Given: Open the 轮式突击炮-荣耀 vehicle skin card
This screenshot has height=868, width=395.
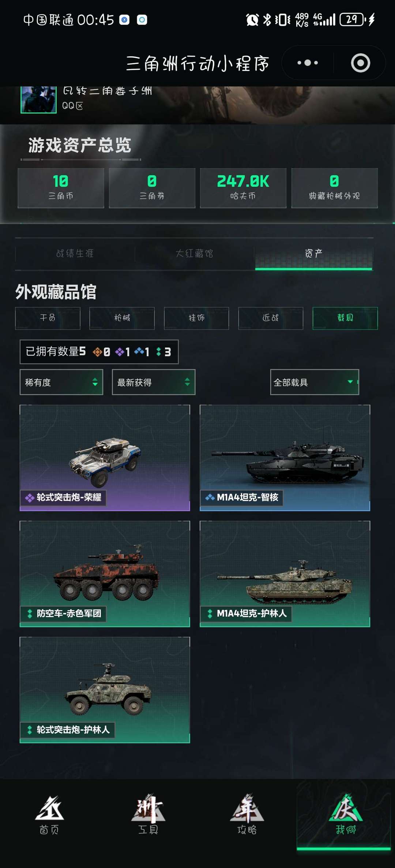Looking at the screenshot, I should pos(105,458).
